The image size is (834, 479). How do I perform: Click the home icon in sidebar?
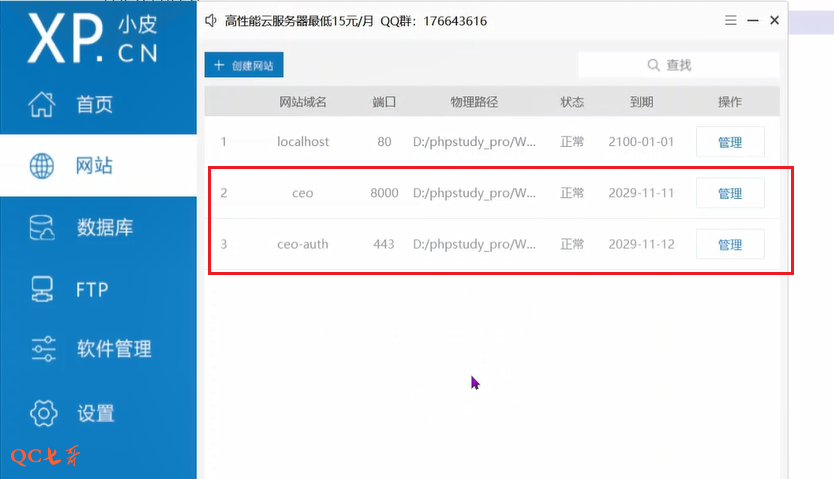point(42,105)
